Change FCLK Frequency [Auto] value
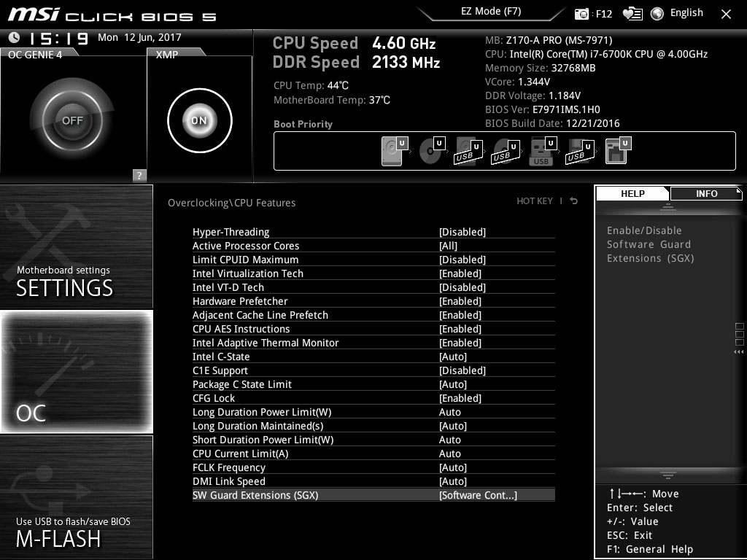Viewport: 747px width, 560px height. [x=452, y=467]
